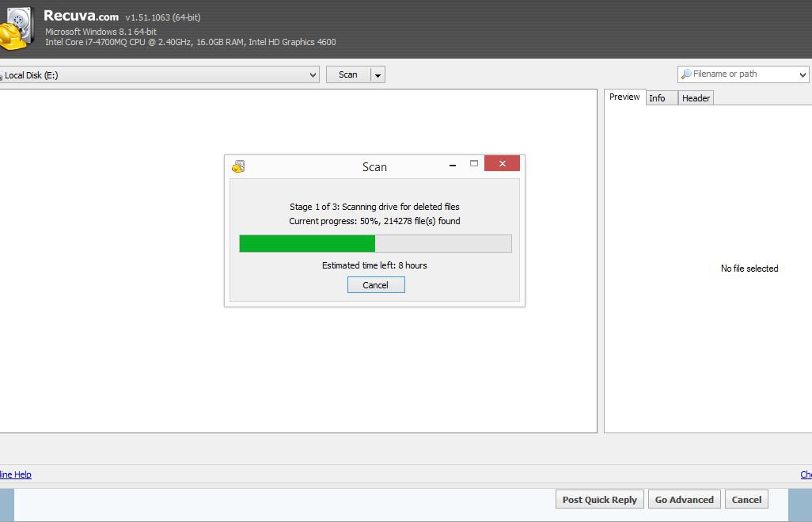This screenshot has width=812, height=522.
Task: Click the Microsoft Windows 8.1 64-bit text
Action: (x=101, y=32)
